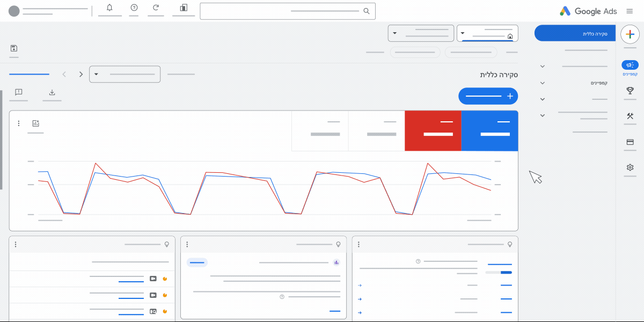Open the help question-mark icon in top bar
The image size is (644, 322).
(x=134, y=8)
